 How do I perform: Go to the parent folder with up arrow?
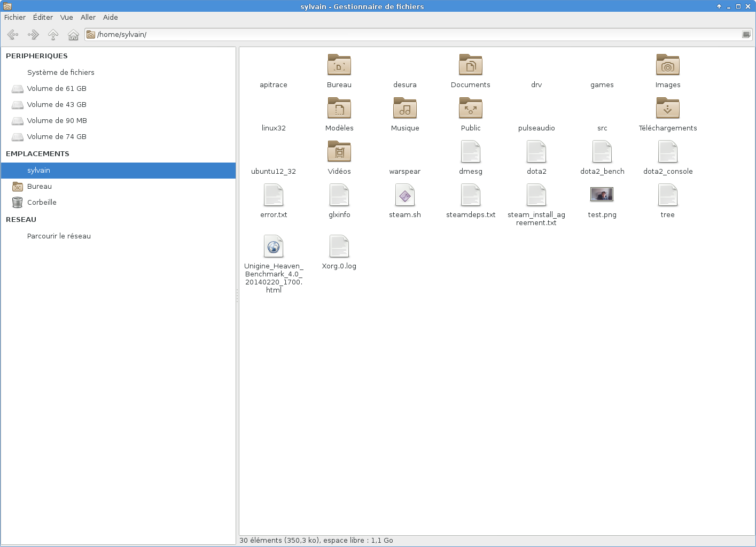coord(53,35)
